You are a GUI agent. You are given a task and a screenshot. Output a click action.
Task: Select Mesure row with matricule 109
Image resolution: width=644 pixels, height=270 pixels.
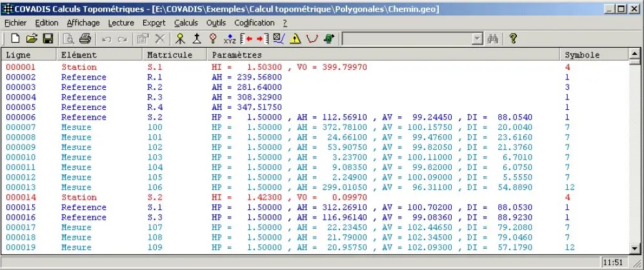[315, 247]
